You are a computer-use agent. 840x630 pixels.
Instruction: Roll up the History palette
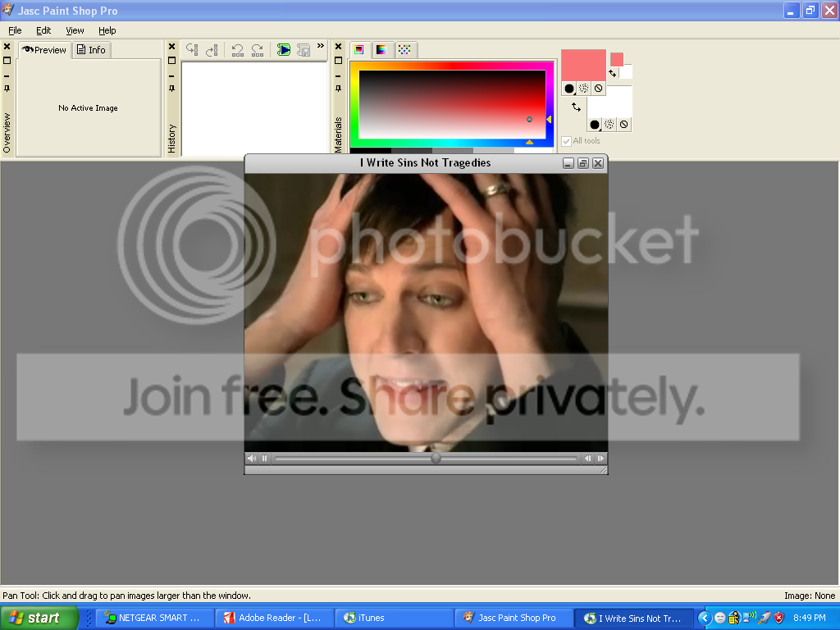tap(172, 75)
